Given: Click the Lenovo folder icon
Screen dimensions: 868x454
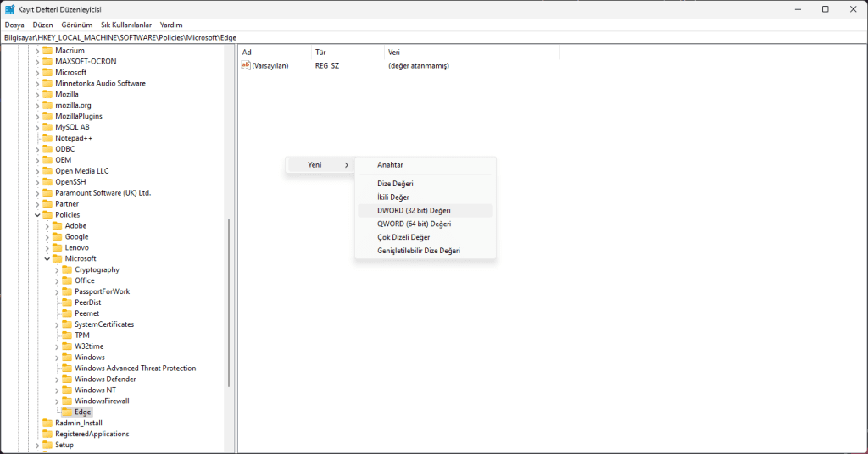Looking at the screenshot, I should (x=57, y=247).
